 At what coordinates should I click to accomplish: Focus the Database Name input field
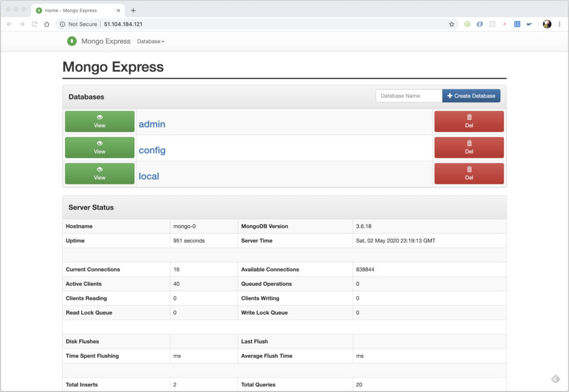click(x=409, y=96)
